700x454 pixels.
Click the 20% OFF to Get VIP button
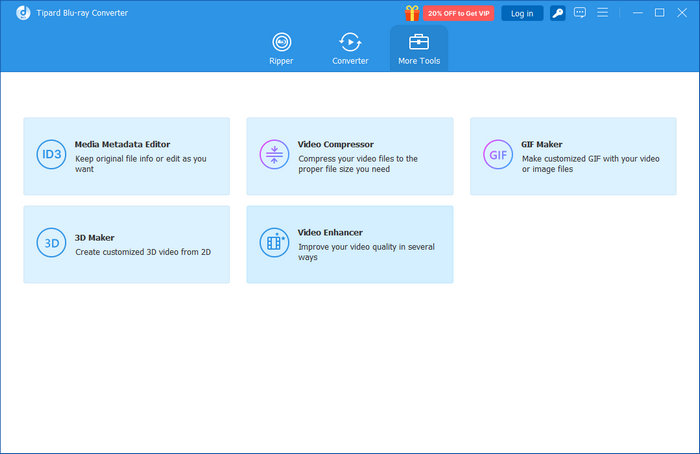click(458, 13)
